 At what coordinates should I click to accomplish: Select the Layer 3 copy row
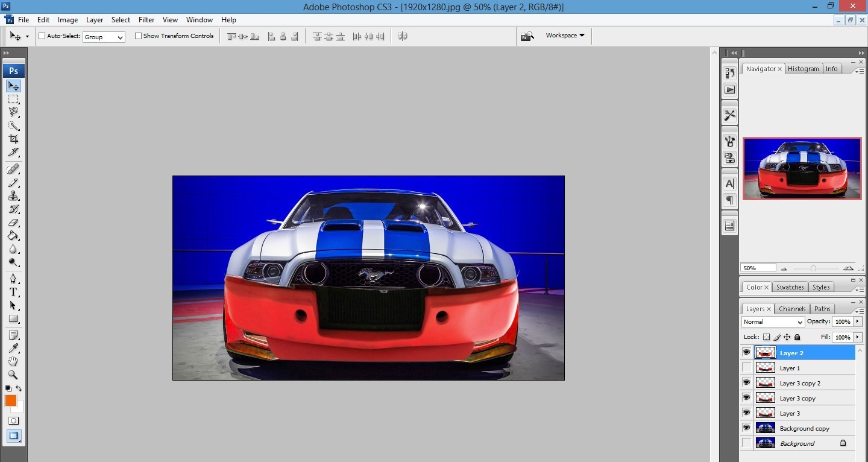pyautogui.click(x=797, y=398)
